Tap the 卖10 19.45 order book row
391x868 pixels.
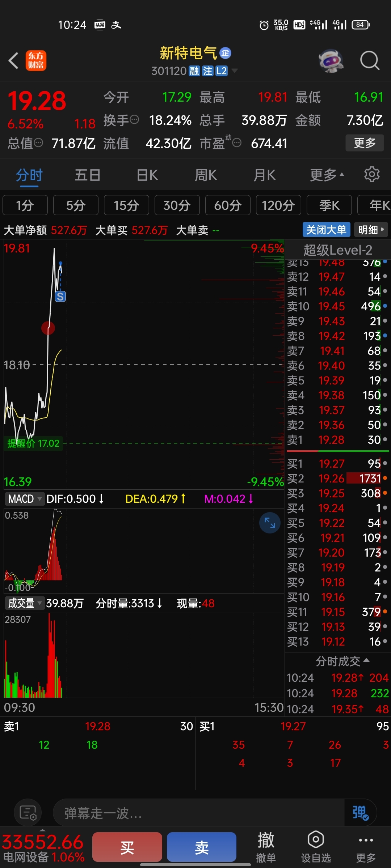click(x=337, y=306)
